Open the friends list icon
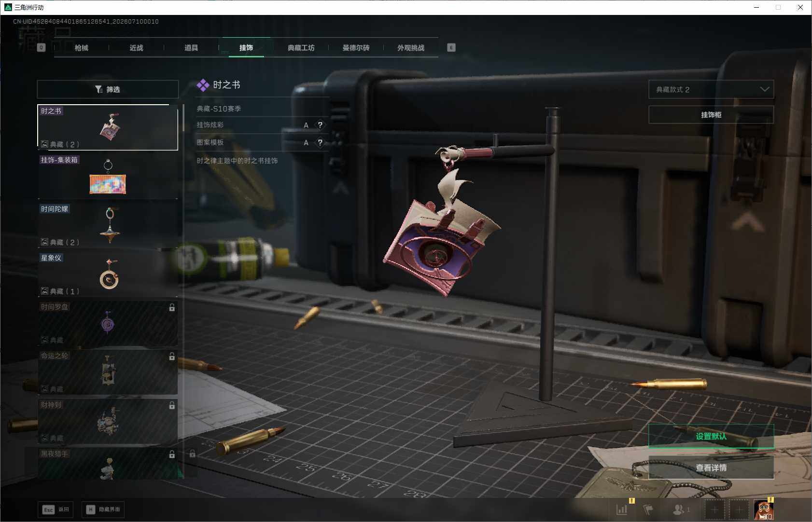812x522 pixels. pyautogui.click(x=681, y=509)
